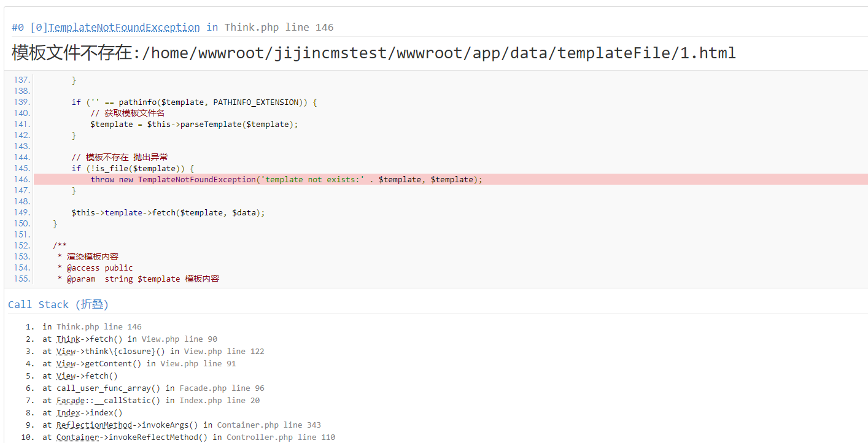Click the TemplateNotFoundException exception name

point(123,27)
